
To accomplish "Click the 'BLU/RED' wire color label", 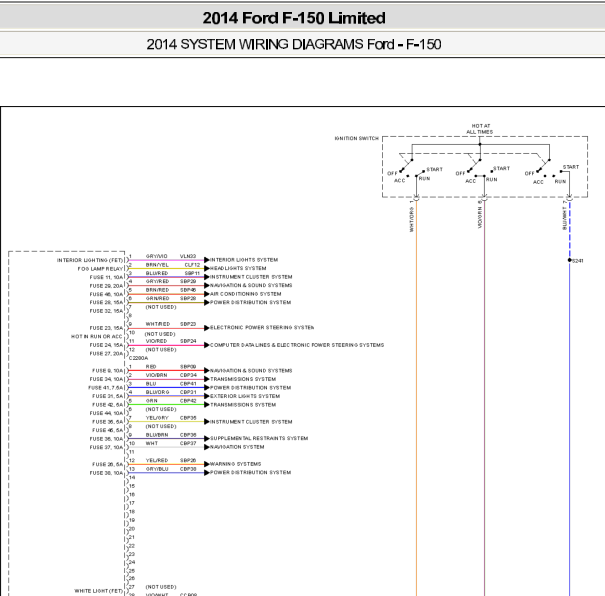I will 157,273.
